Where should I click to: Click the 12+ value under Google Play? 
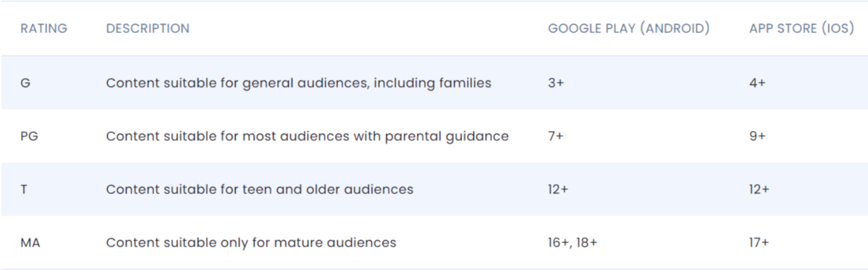click(558, 189)
